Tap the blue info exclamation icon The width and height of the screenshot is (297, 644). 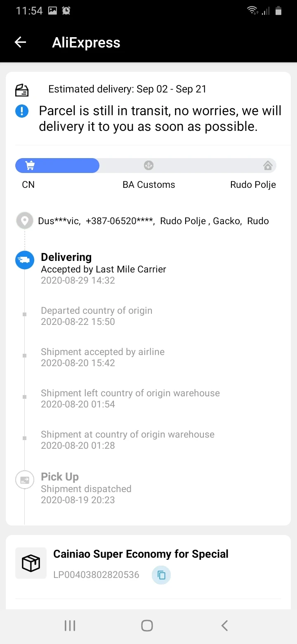(22, 111)
